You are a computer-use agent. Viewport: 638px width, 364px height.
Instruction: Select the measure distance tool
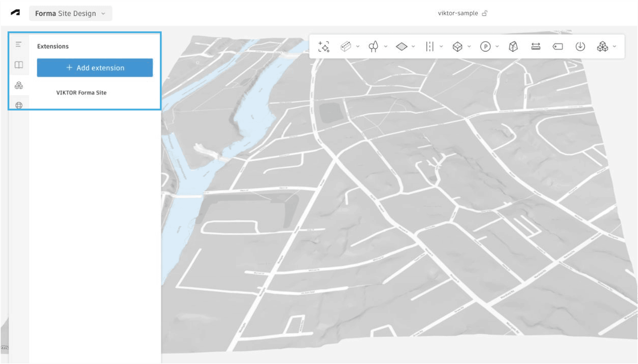(536, 46)
